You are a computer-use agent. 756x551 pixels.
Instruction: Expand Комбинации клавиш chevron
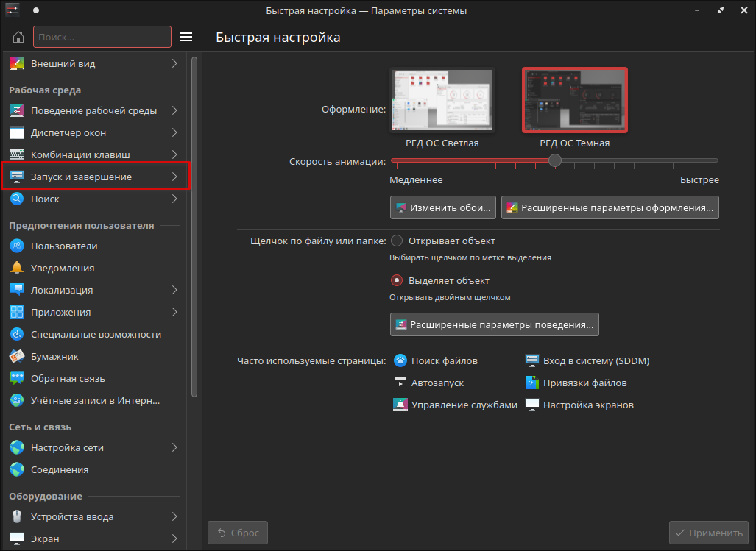pos(174,154)
